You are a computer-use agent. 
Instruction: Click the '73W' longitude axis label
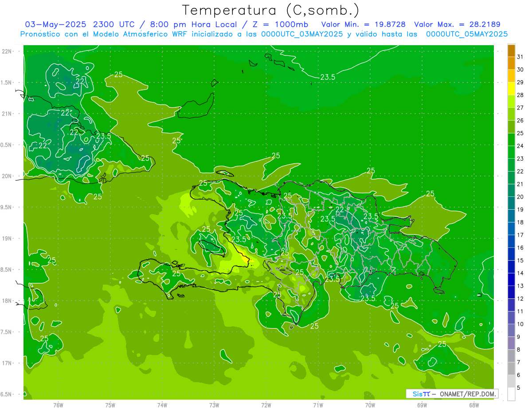[214, 405]
